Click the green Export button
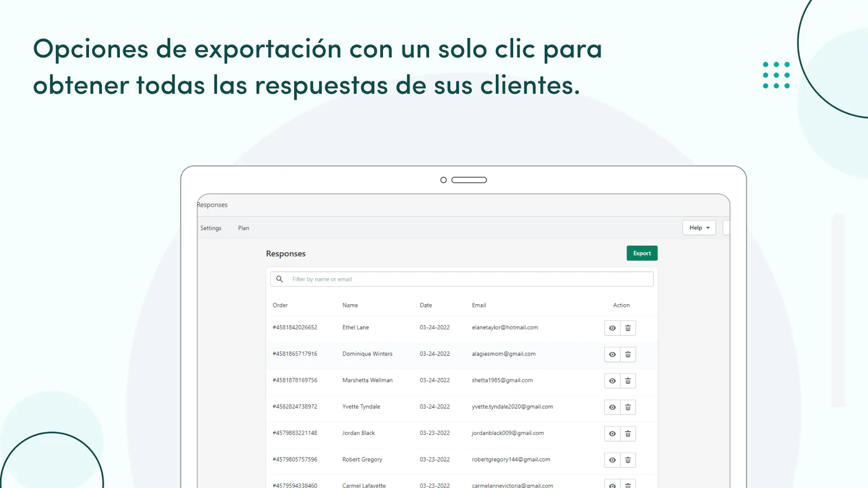 [x=642, y=253]
